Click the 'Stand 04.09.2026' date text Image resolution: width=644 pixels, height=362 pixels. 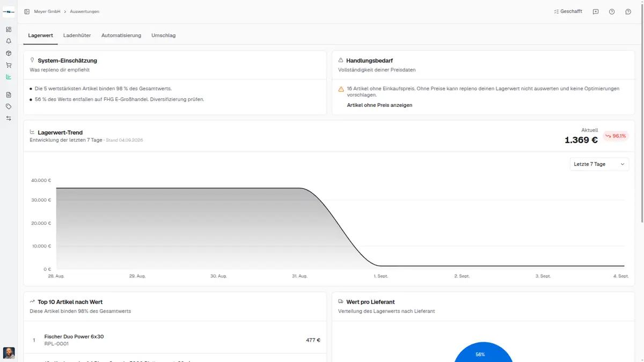(125, 140)
